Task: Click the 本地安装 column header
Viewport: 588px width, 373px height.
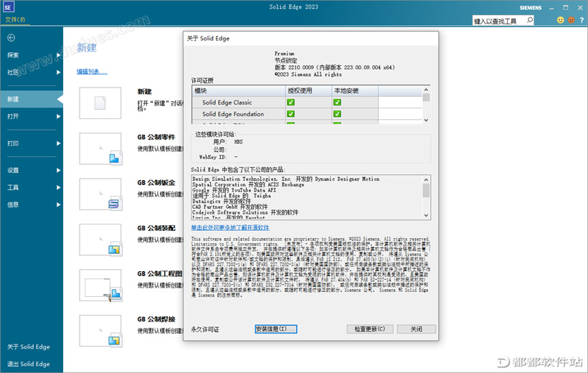Action: [355, 91]
